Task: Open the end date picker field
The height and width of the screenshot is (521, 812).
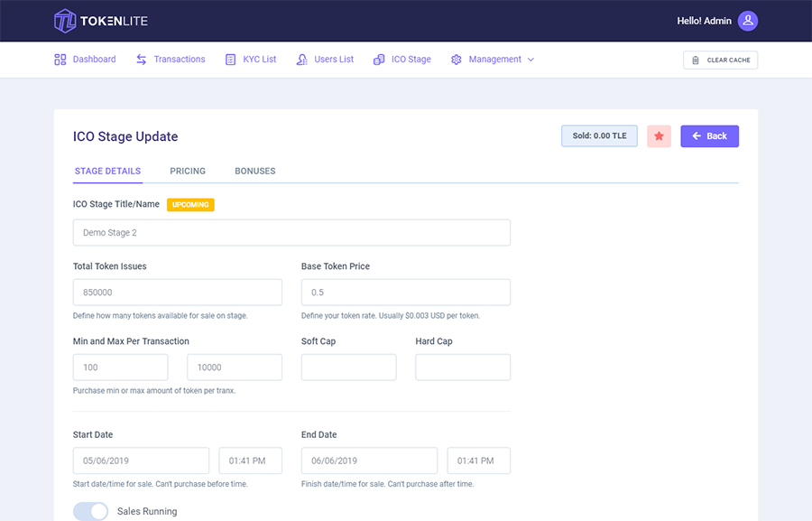Action: coord(369,461)
